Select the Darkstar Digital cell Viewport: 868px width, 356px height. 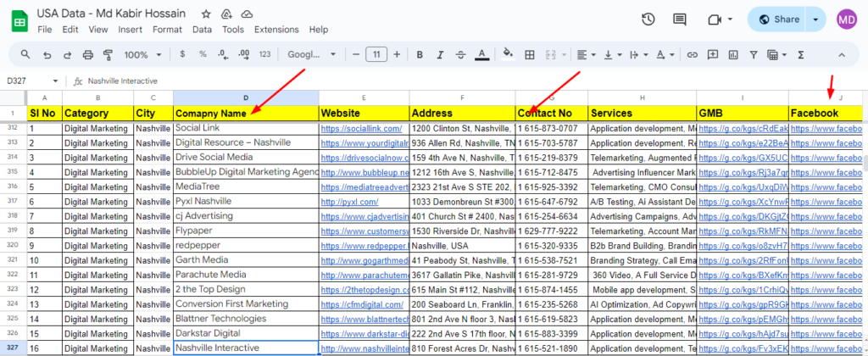pyautogui.click(x=246, y=333)
